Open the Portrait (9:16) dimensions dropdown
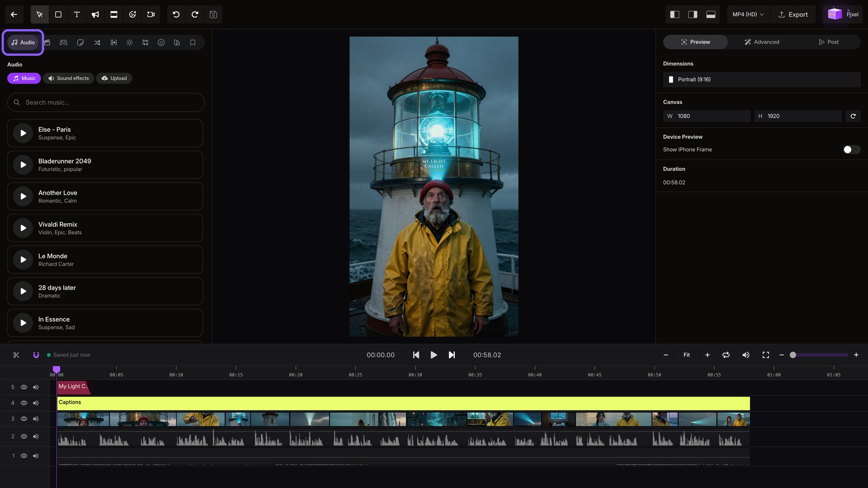Image resolution: width=868 pixels, height=488 pixels. pyautogui.click(x=762, y=79)
